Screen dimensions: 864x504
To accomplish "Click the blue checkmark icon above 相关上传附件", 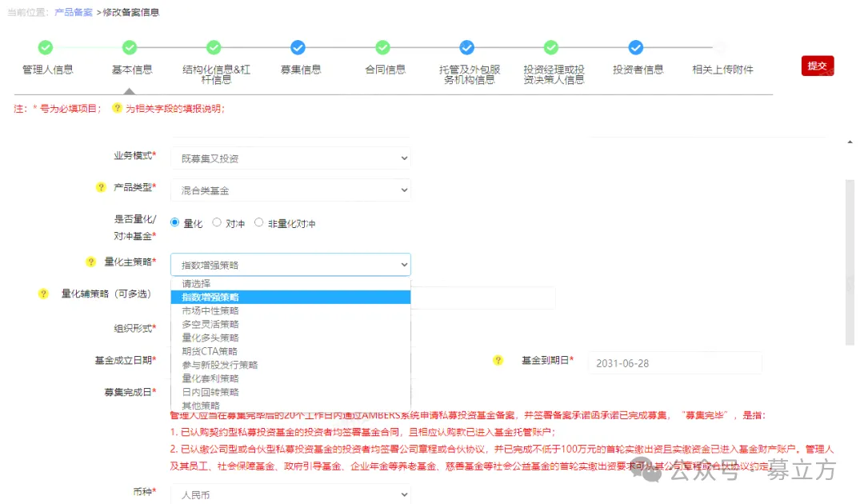I will point(718,47).
